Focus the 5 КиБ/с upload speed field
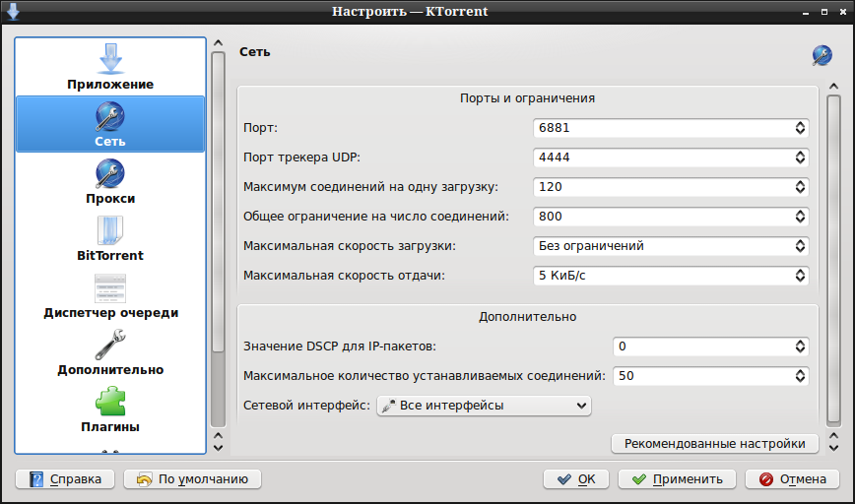This screenshot has height=504, width=855. [671, 276]
